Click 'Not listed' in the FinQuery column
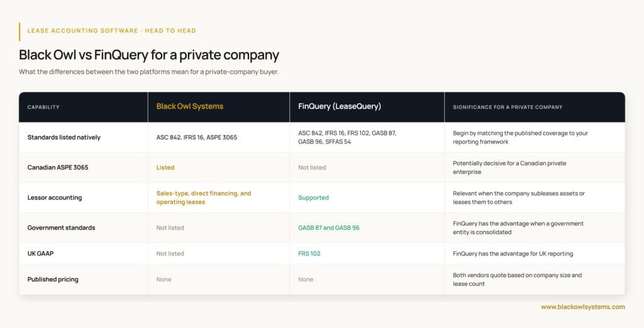This screenshot has width=644, height=328. tap(312, 167)
